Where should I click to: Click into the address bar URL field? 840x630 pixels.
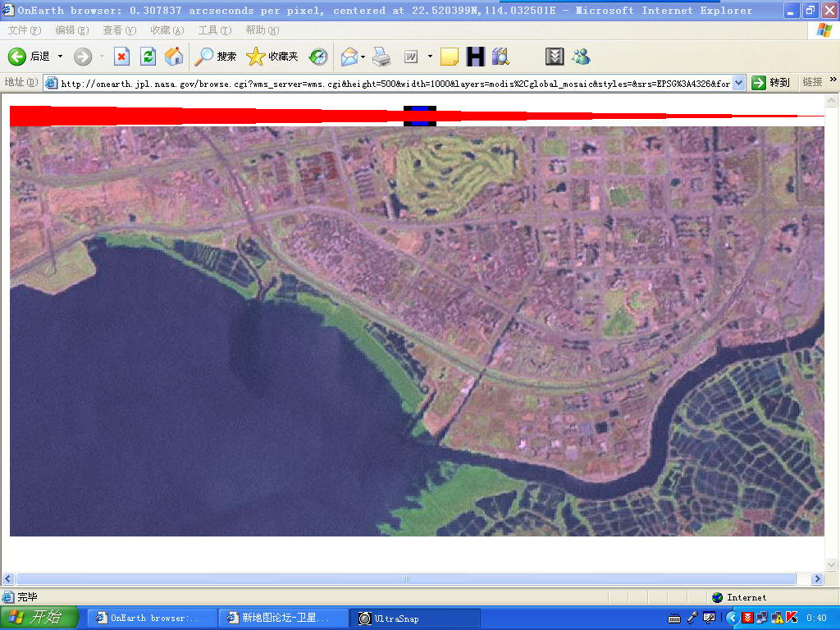[x=394, y=83]
